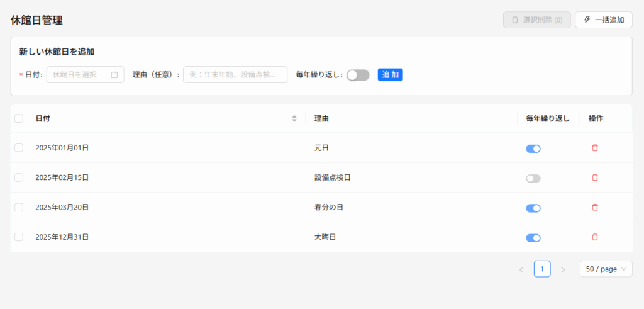Click the 一括追加 button
Viewport: 644px width, 309px height.
604,20
